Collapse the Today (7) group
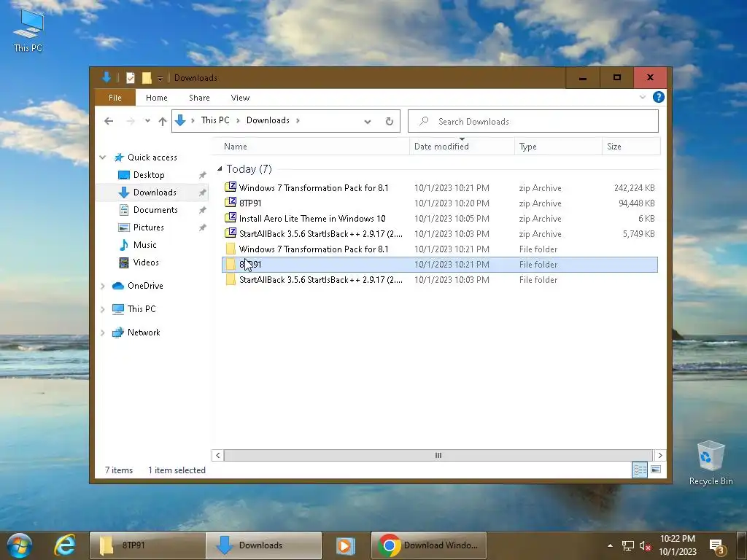Image resolution: width=747 pixels, height=560 pixels. (x=220, y=169)
